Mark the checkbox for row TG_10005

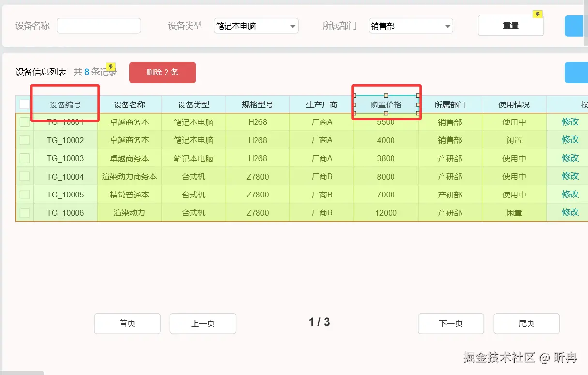tap(24, 195)
